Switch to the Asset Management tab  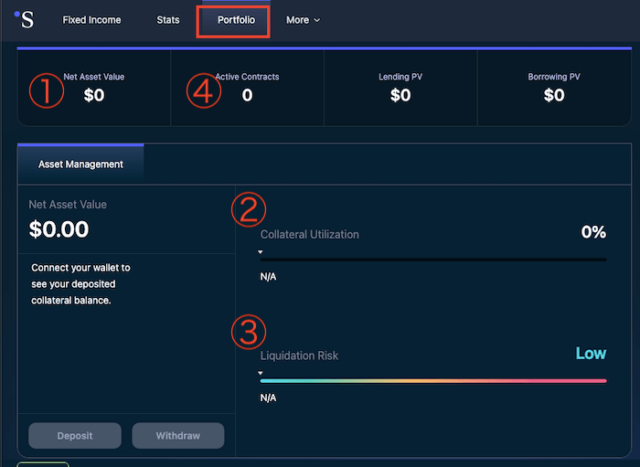pyautogui.click(x=81, y=164)
